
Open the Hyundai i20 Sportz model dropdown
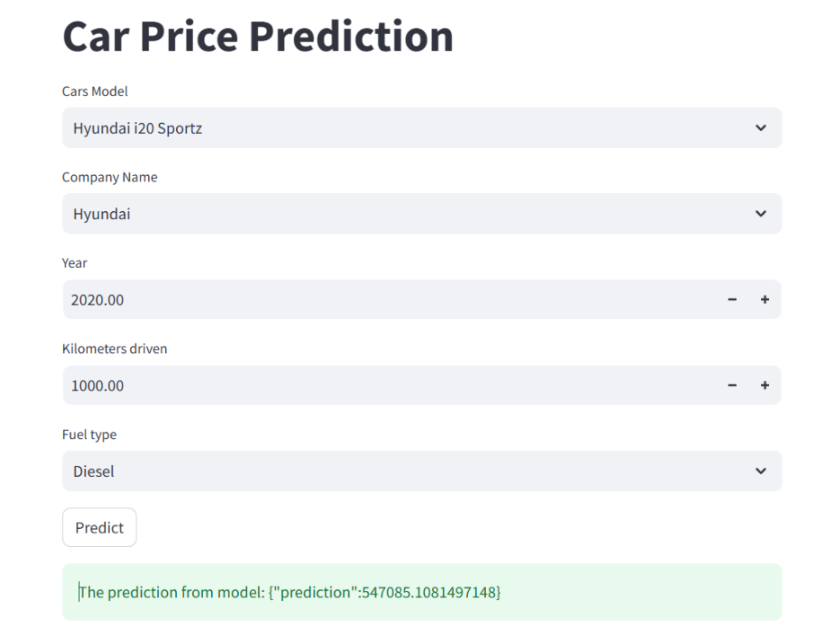pyautogui.click(x=421, y=128)
